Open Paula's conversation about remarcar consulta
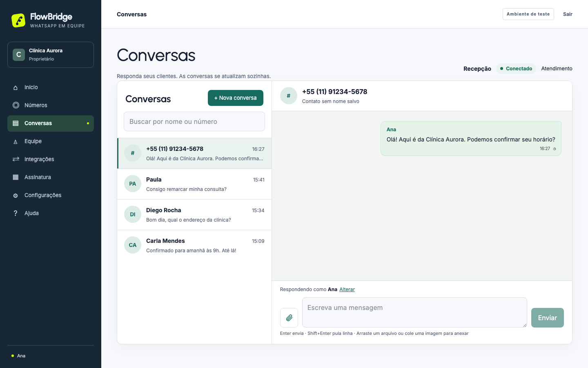 click(194, 184)
